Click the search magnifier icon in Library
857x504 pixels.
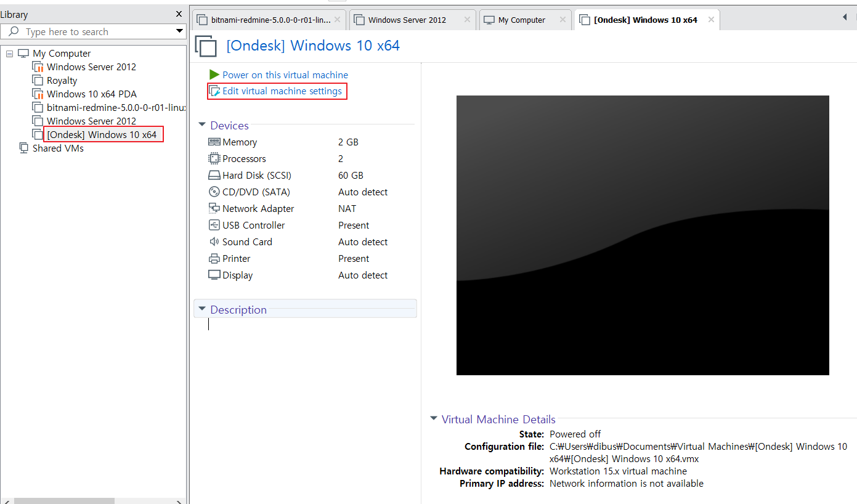click(14, 31)
